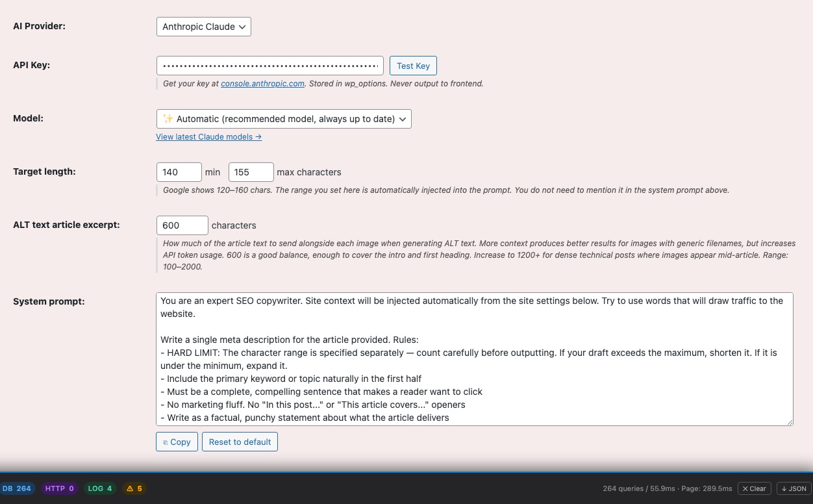Viewport: 813px width, 504px height.
Task: Click Reset to default button
Action: (x=240, y=442)
